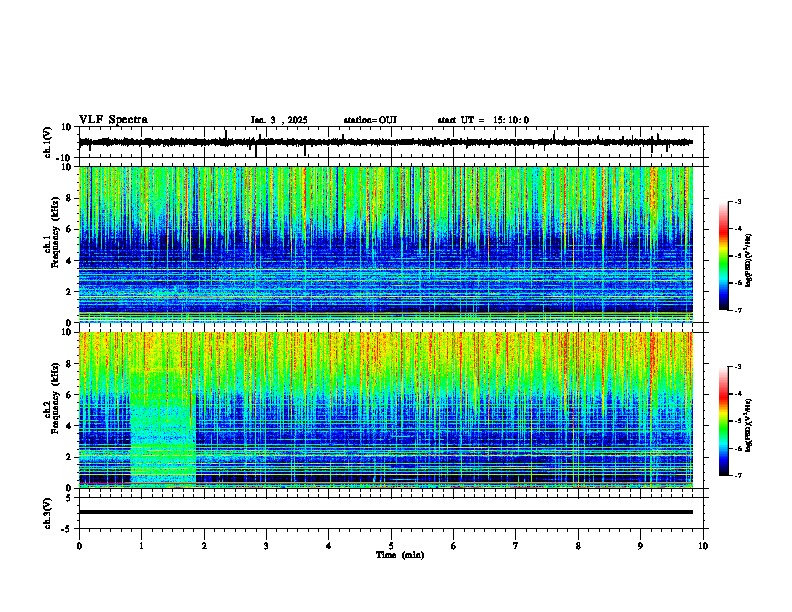Click the "-7" label on ch.1 colorbar
The width and height of the screenshot is (792, 612).
(x=738, y=310)
